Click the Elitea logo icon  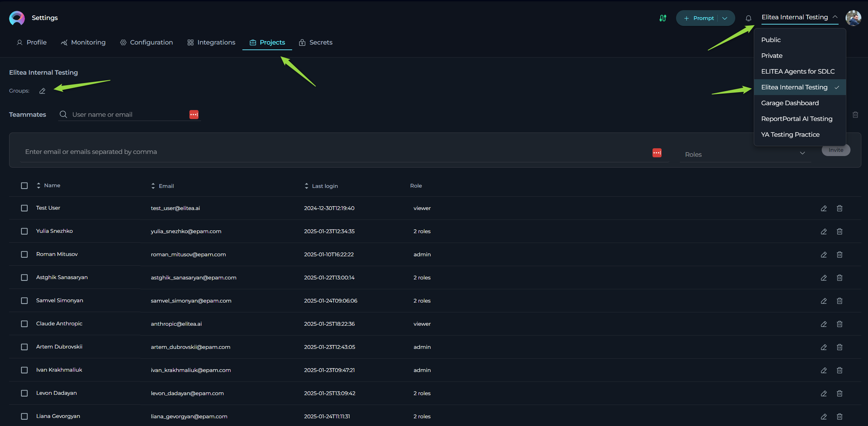17,18
